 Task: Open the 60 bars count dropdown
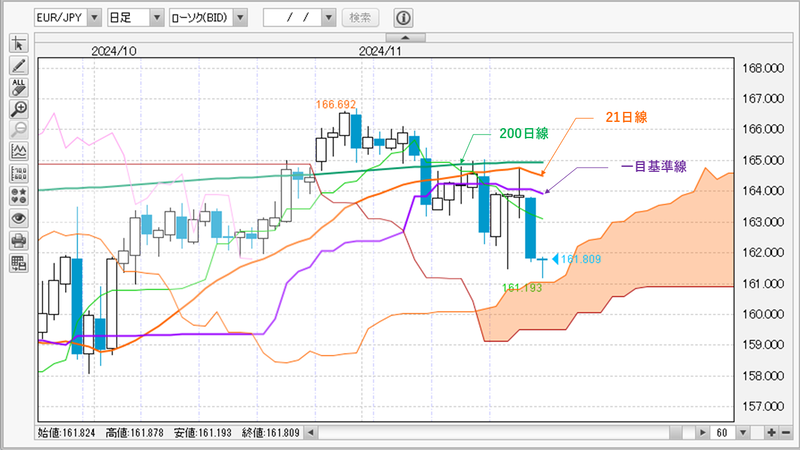(743, 433)
